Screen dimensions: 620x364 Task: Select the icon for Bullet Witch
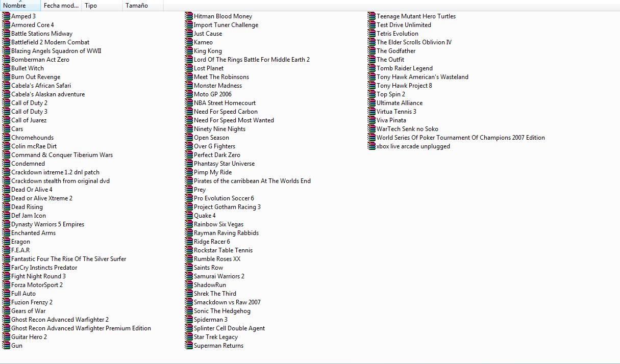6,68
